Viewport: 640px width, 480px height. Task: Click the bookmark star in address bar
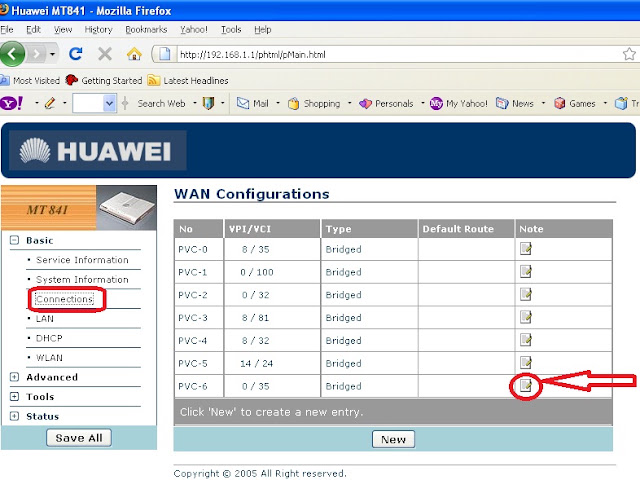point(629,54)
